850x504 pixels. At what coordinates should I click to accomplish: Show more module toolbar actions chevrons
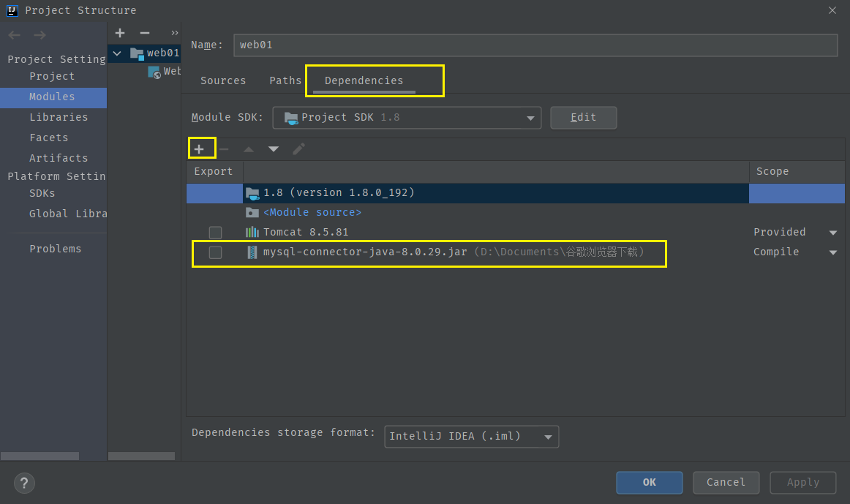click(175, 33)
